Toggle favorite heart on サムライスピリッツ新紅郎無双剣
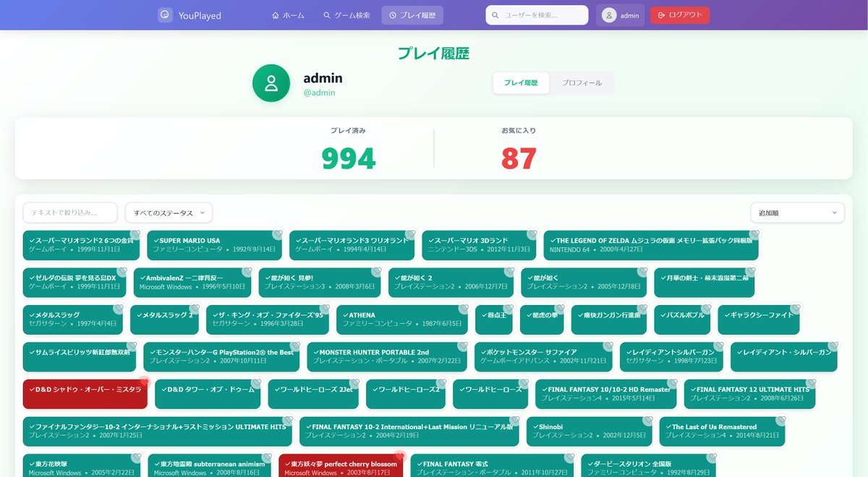This screenshot has height=477, width=868. point(132,346)
